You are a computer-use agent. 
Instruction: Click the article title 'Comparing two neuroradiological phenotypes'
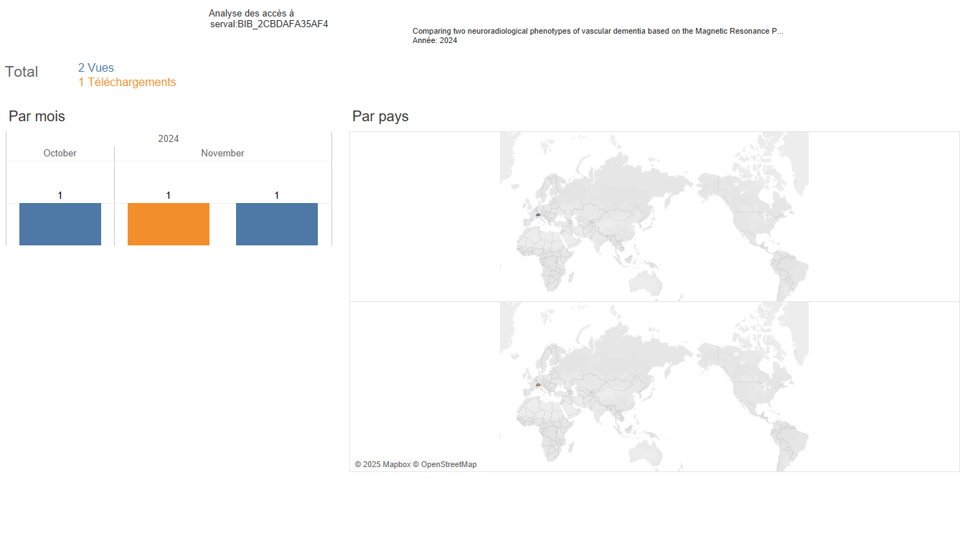pyautogui.click(x=598, y=32)
